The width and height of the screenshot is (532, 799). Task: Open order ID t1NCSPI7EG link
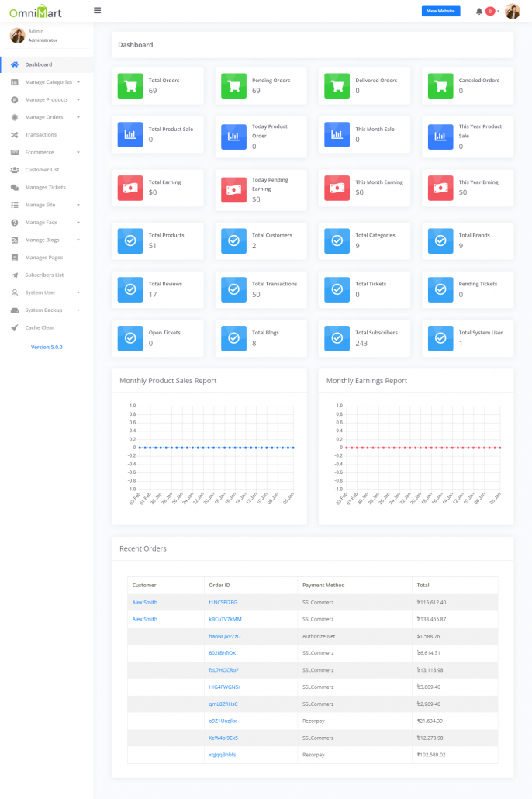223,602
